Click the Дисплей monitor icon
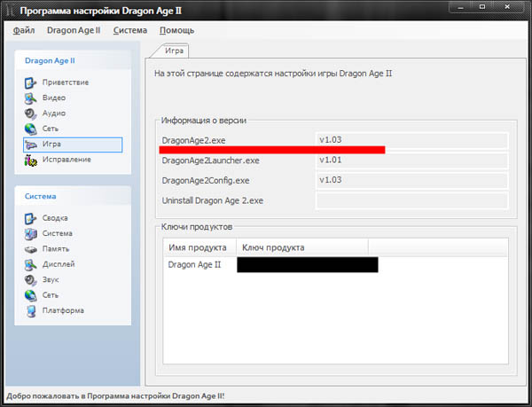Image resolution: width=532 pixels, height=407 pixels. pos(30,264)
